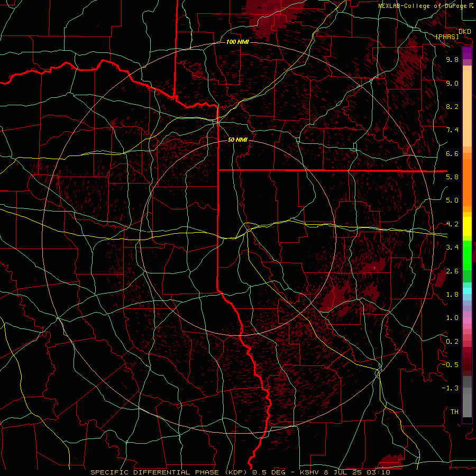Viewport: 476px width, 476px height.
Task: Click the 6.6 scale value
Action: [452, 153]
